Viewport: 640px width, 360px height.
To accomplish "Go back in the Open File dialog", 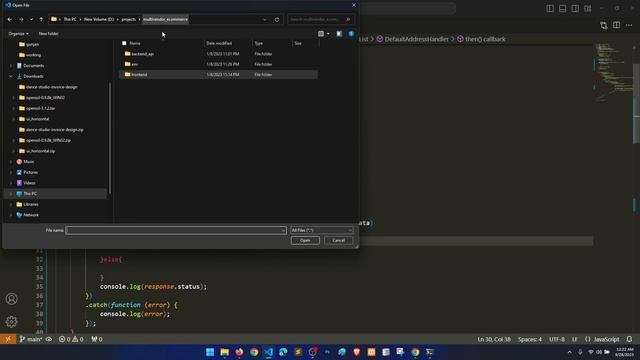I will pyautogui.click(x=10, y=19).
